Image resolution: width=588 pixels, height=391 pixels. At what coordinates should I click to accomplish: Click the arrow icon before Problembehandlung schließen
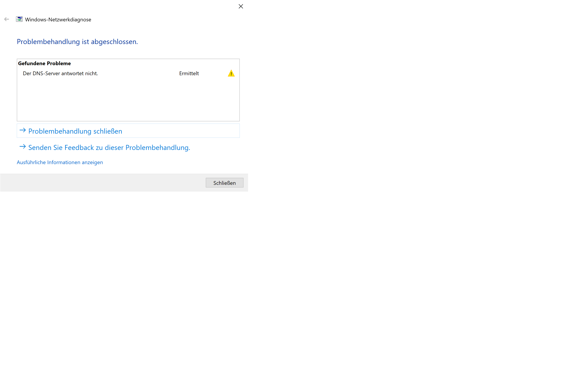(x=23, y=130)
